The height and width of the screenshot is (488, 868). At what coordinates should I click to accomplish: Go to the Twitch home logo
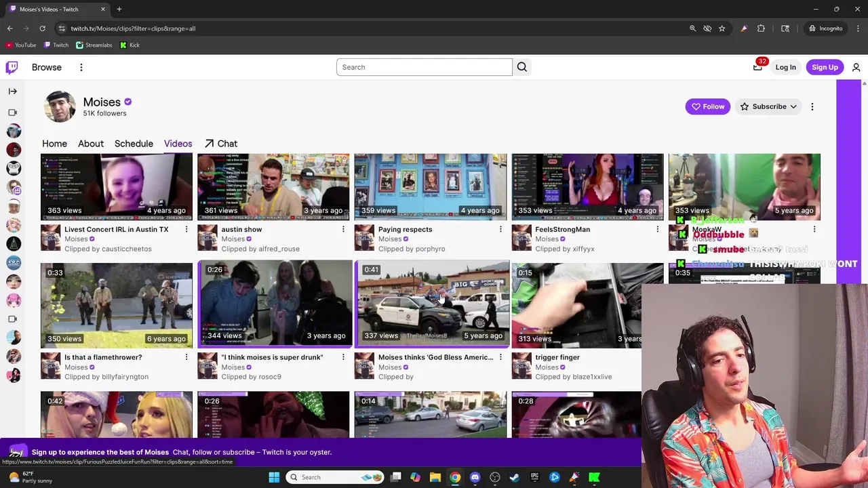pyautogui.click(x=12, y=67)
